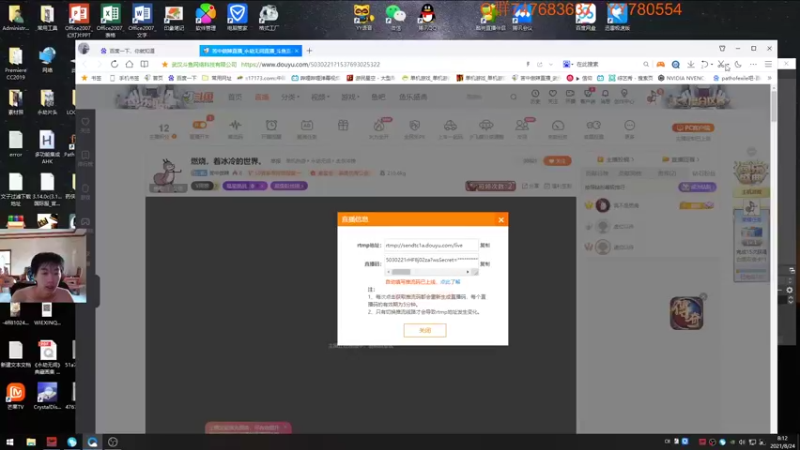800x450 pixels.
Task: Click the orange PC client button
Action: pos(693,128)
